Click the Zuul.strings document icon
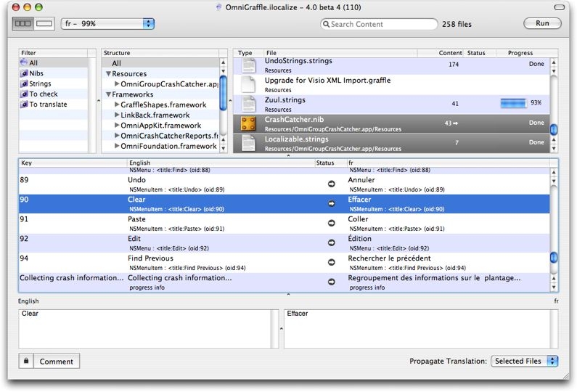577x392 pixels. [x=248, y=104]
